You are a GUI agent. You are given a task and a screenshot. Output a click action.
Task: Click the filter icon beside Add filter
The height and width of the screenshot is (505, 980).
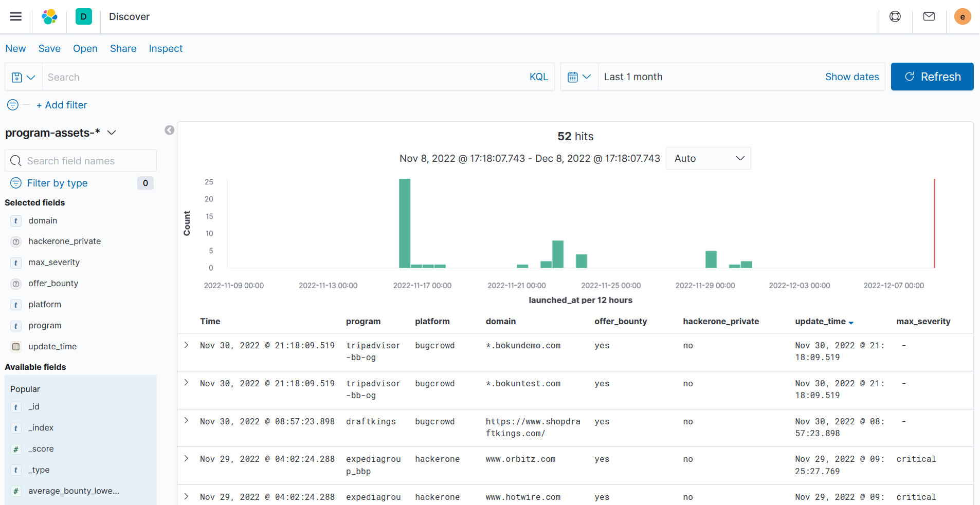(12, 105)
